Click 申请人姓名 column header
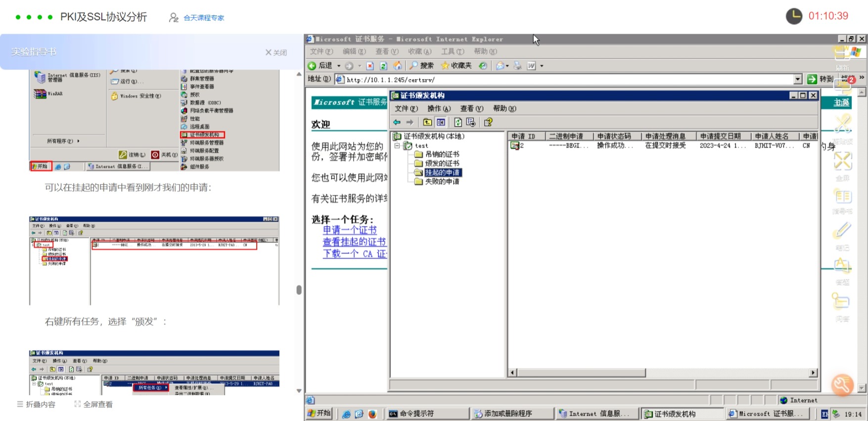Image resolution: width=868 pixels, height=421 pixels. [775, 136]
